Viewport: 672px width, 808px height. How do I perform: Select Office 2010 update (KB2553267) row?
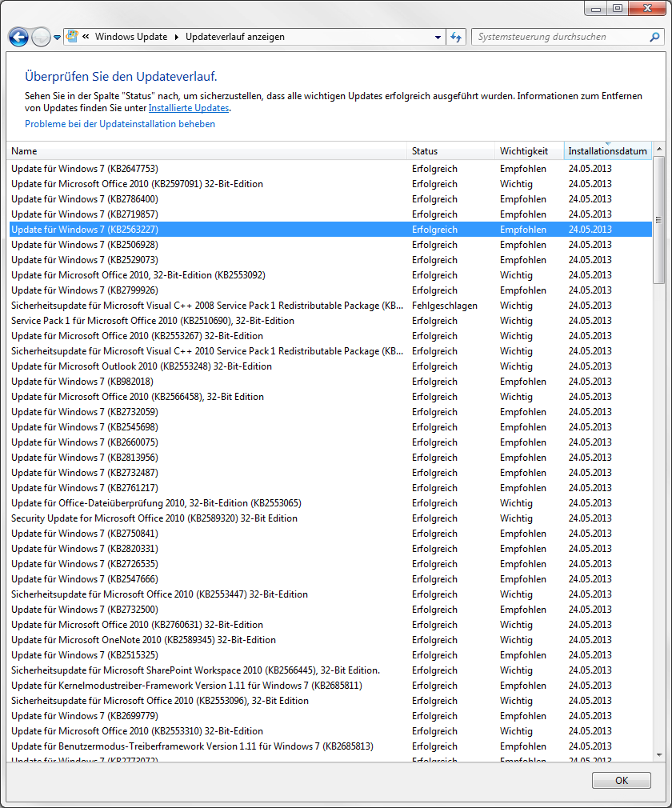(331, 336)
